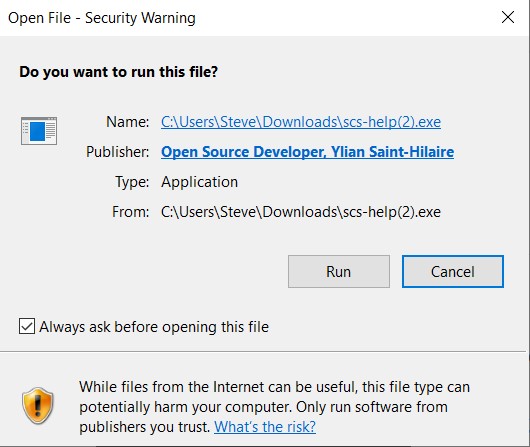This screenshot has width=530, height=447.
Task: Click the 'Do you want to run this file?' heading
Action: click(119, 72)
